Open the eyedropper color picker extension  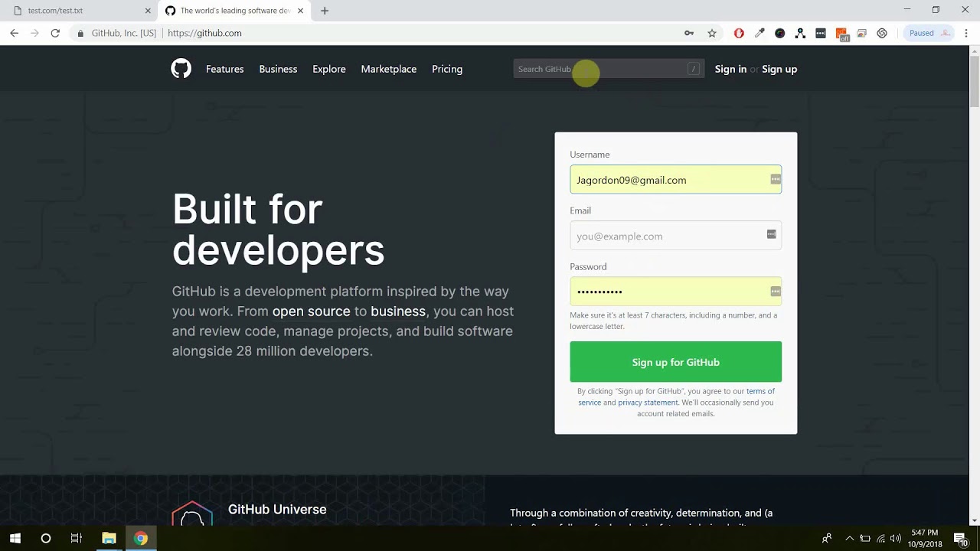(x=759, y=33)
